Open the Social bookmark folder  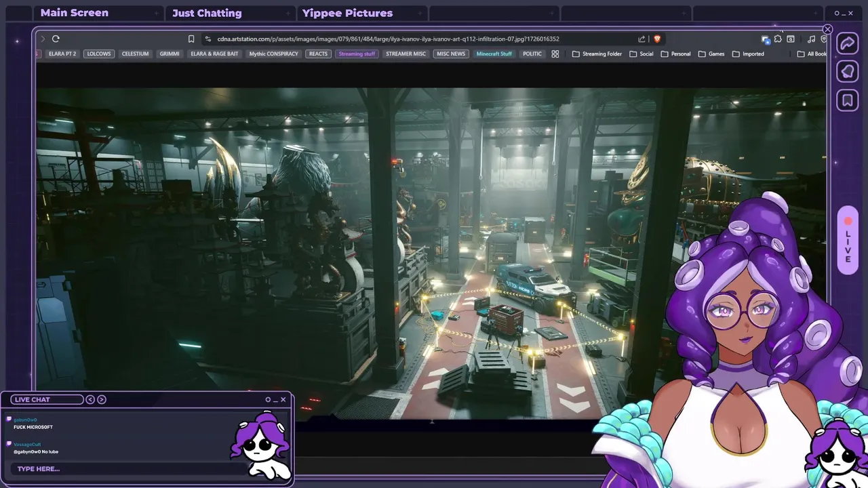click(641, 54)
